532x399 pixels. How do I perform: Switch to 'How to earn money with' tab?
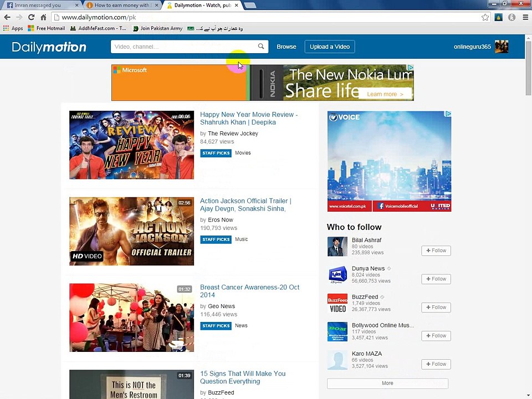(121, 5)
